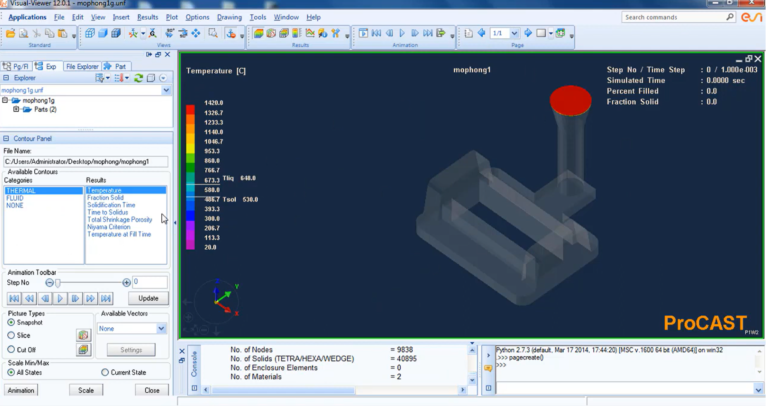Switch to the Pg/Fl tab
The height and width of the screenshot is (406, 768).
point(16,67)
